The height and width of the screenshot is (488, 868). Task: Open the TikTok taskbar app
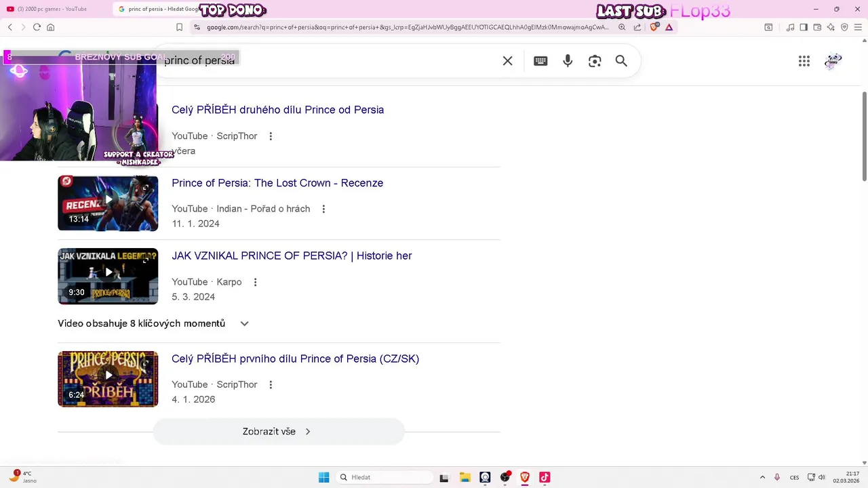[x=545, y=477]
